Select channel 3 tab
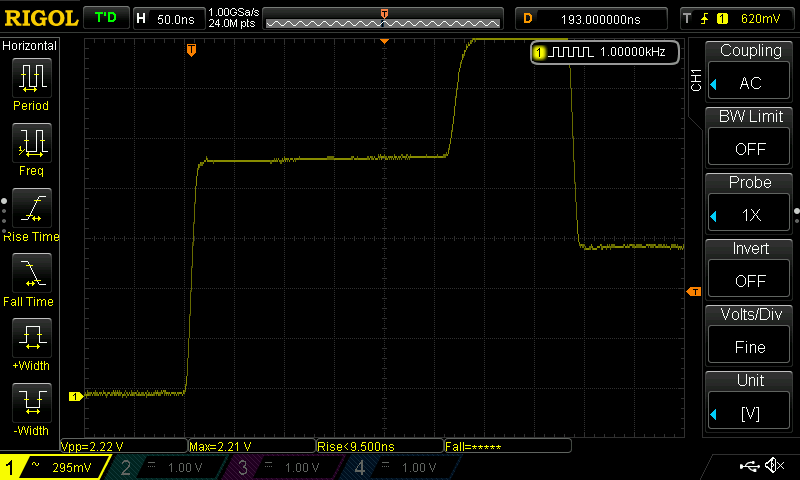The height and width of the screenshot is (480, 800). click(x=286, y=467)
